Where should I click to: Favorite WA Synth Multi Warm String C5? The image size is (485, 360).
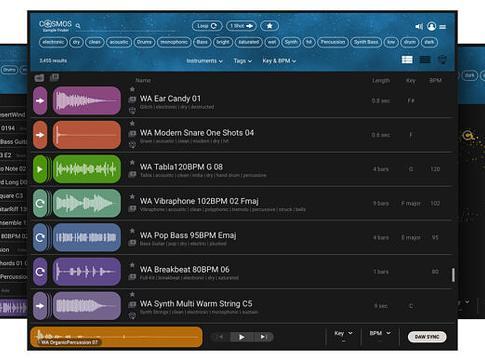pyautogui.click(x=132, y=294)
